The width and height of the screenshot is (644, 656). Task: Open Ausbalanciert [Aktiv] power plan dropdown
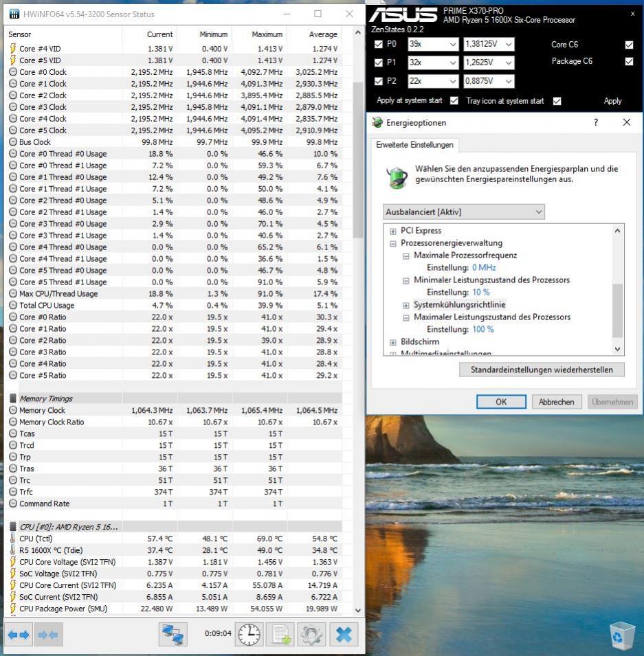click(x=463, y=212)
